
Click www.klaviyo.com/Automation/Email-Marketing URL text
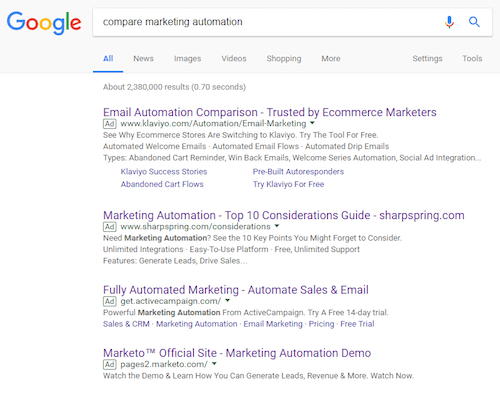[x=213, y=124]
